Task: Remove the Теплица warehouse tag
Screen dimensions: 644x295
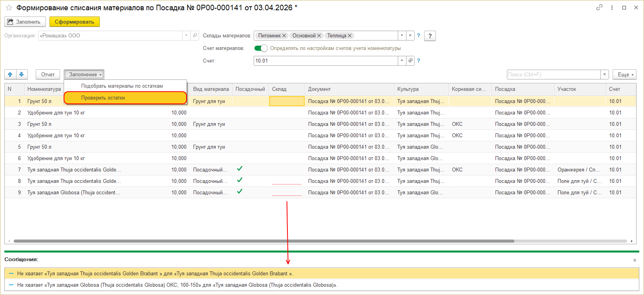Action: point(349,36)
